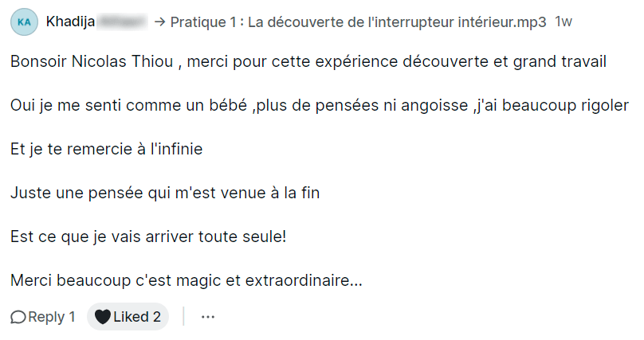View likers via the like count 2

pyautogui.click(x=157, y=317)
